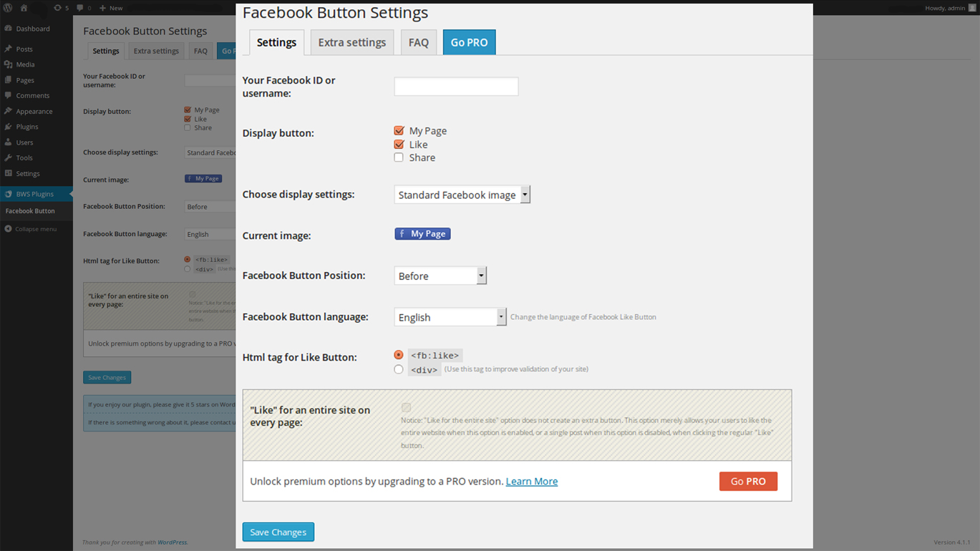Screen dimensions: 980x551
Task: Click the updates icon in the top bar
Action: pyautogui.click(x=58, y=8)
